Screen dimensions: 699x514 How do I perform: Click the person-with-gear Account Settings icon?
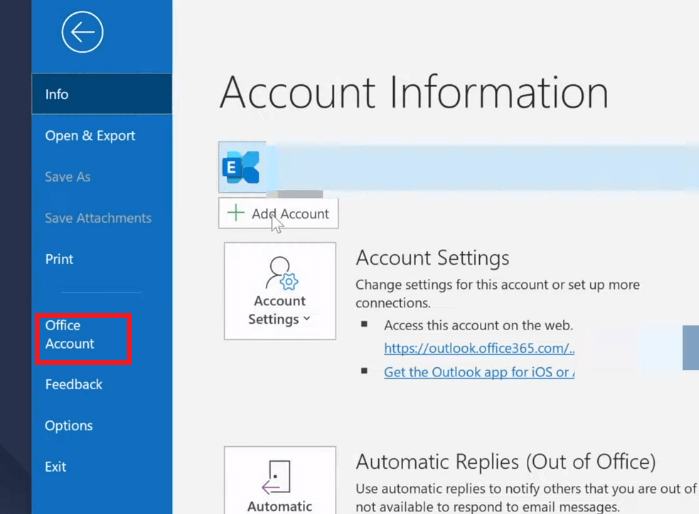pos(279,271)
